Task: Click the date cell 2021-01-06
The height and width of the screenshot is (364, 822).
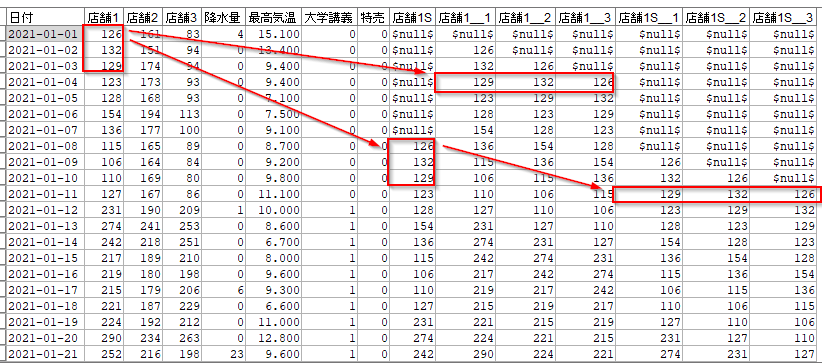Action: coord(45,114)
